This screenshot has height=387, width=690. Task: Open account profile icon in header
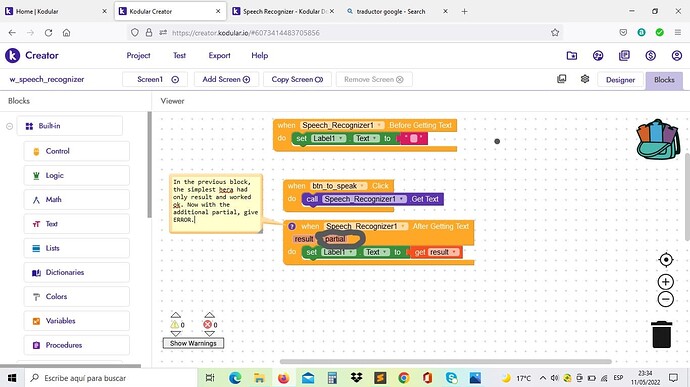tap(677, 55)
